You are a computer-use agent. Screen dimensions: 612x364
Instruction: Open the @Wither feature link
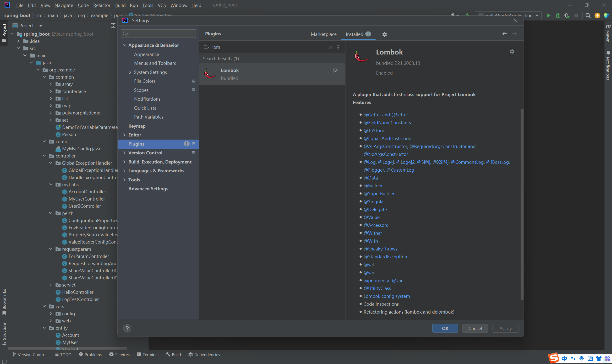[x=373, y=233]
